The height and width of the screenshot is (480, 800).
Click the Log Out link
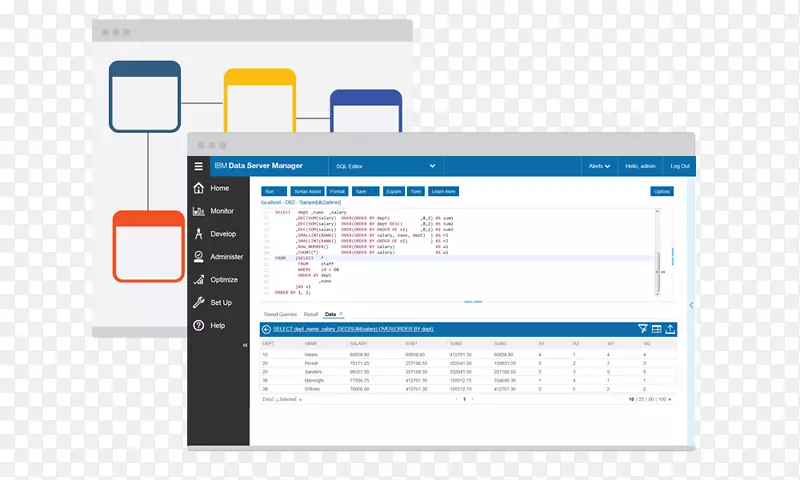pos(679,166)
